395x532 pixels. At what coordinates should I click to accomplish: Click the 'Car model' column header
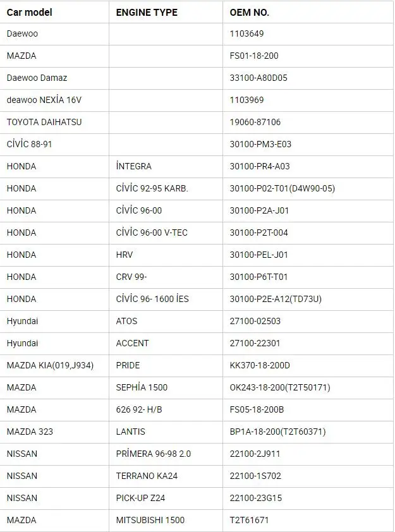(30, 13)
